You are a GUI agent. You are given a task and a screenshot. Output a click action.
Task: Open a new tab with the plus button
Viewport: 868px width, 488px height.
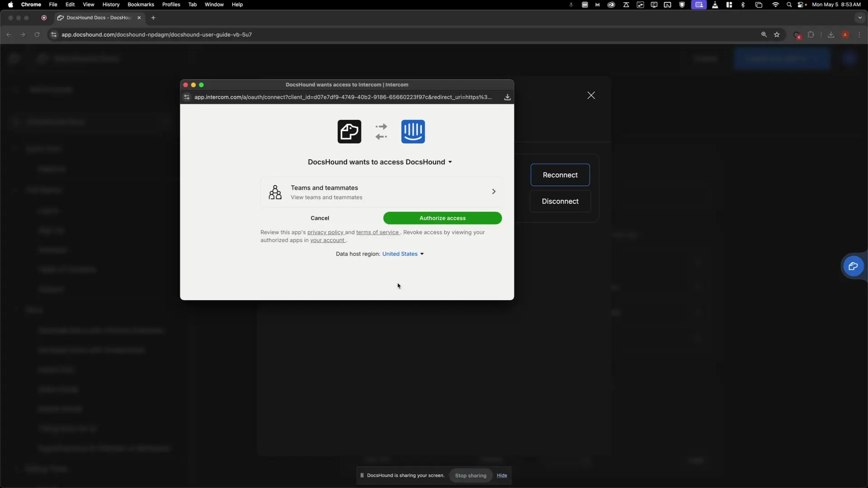coord(153,18)
